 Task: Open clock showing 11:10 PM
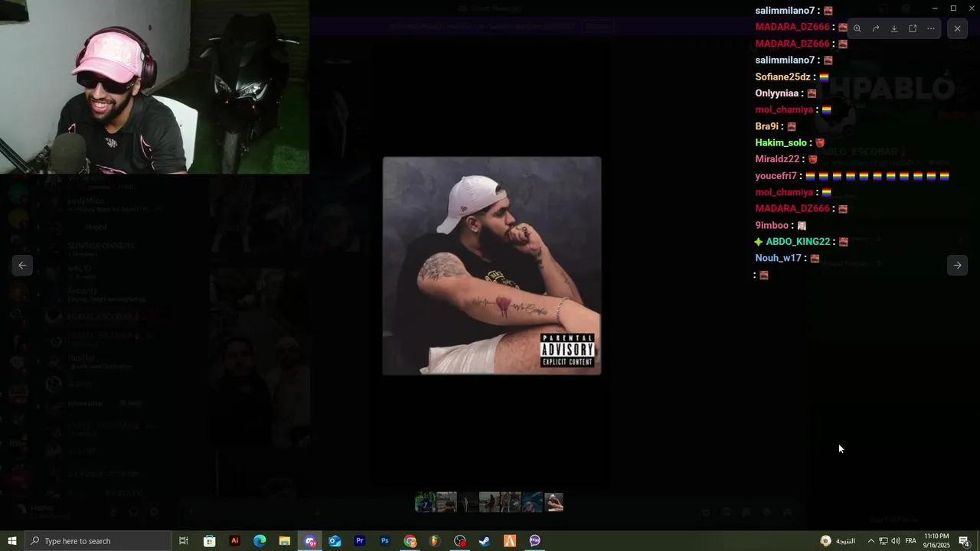coord(936,541)
